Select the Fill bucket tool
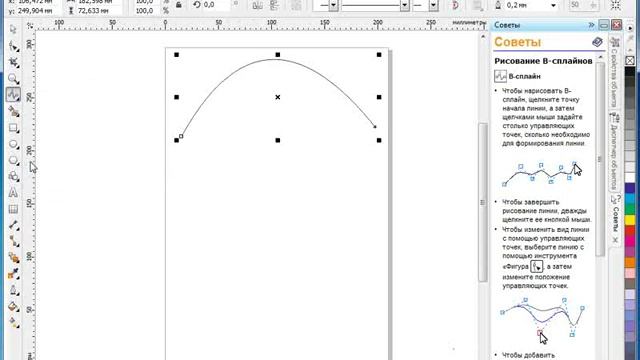 pos(13,307)
